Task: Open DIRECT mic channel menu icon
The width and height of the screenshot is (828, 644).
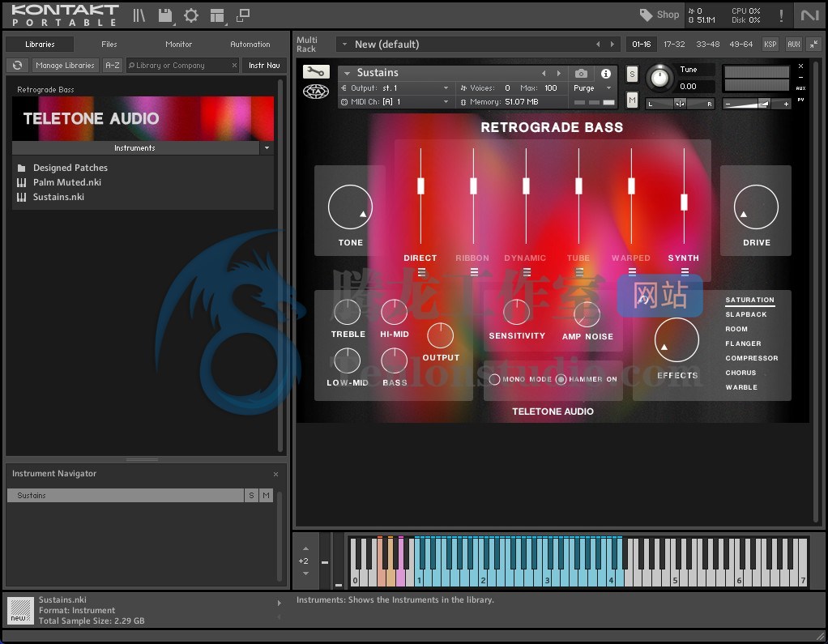Action: pyautogui.click(x=421, y=272)
